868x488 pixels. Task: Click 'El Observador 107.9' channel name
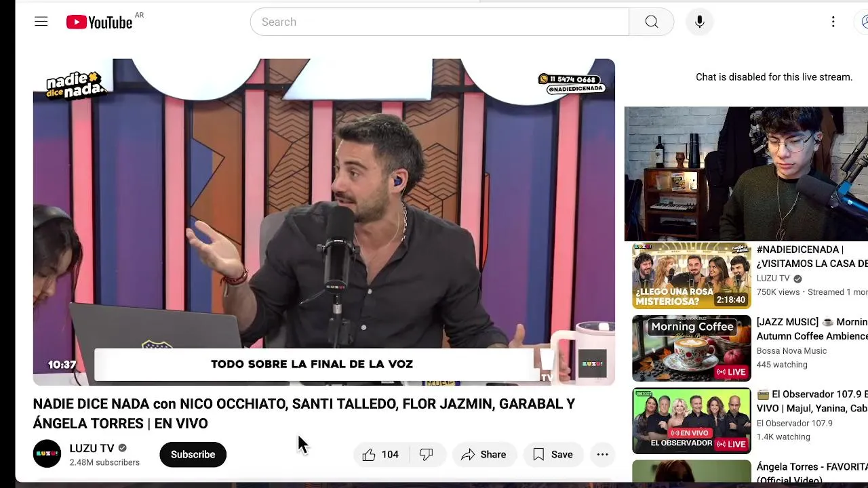[x=794, y=423]
